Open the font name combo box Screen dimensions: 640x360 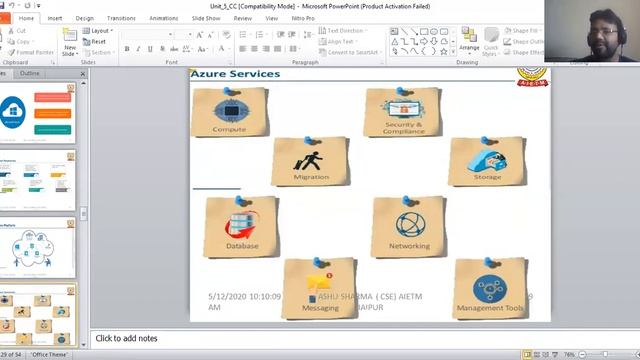pyautogui.click(x=147, y=35)
